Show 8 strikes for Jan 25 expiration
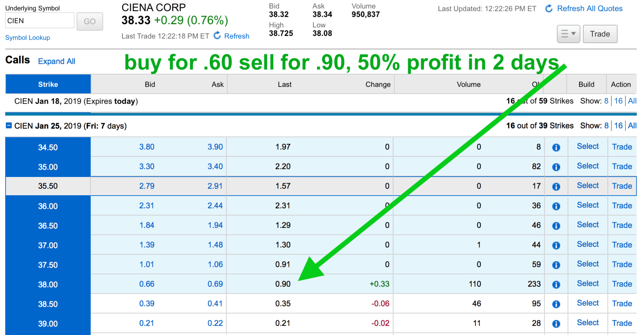 pos(606,126)
